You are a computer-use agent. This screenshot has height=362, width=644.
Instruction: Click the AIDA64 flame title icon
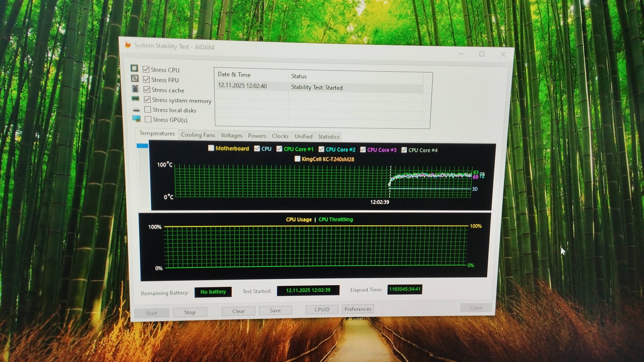[127, 45]
